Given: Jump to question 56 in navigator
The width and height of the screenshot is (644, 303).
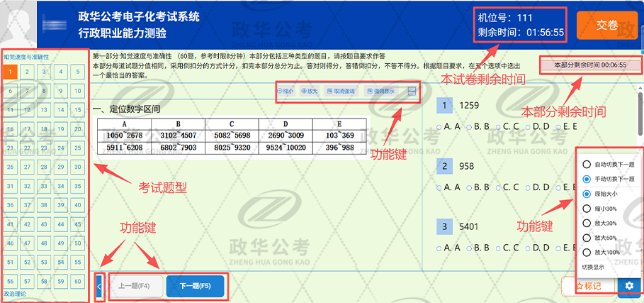Looking at the screenshot, I should [x=10, y=282].
